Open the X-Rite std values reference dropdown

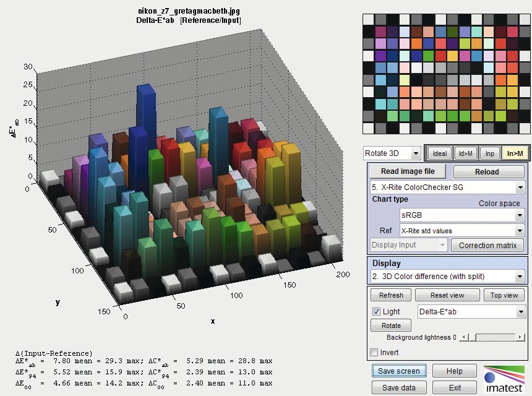[x=461, y=231]
